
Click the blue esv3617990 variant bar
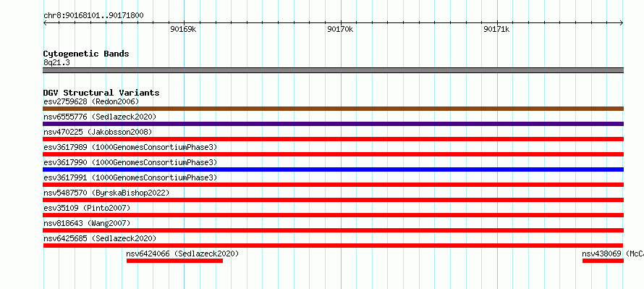point(333,169)
